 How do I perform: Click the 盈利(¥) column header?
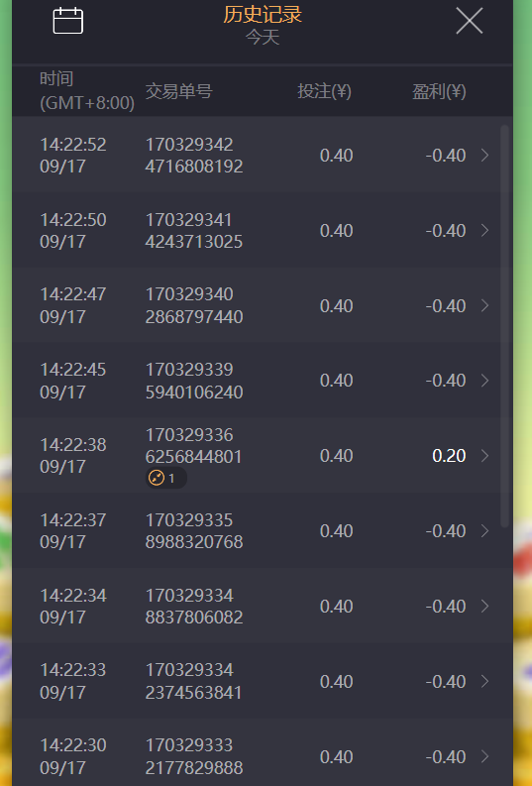tap(439, 91)
